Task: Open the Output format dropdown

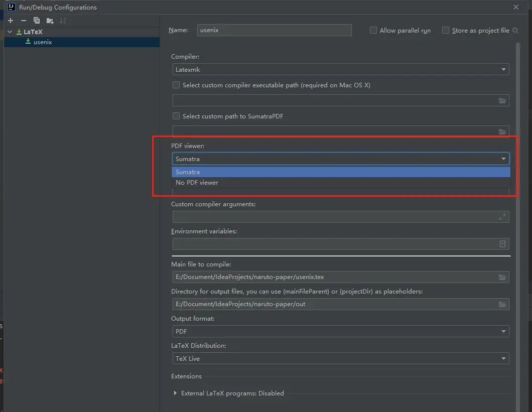Action: point(503,331)
